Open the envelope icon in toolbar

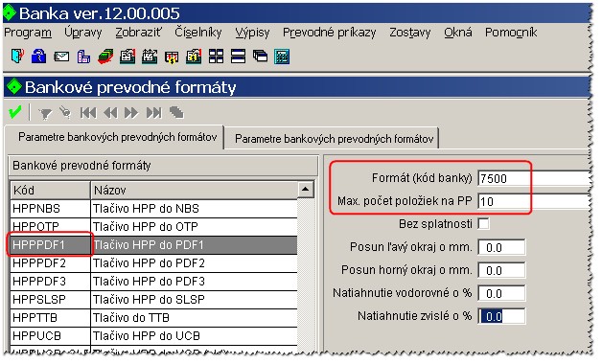61,57
